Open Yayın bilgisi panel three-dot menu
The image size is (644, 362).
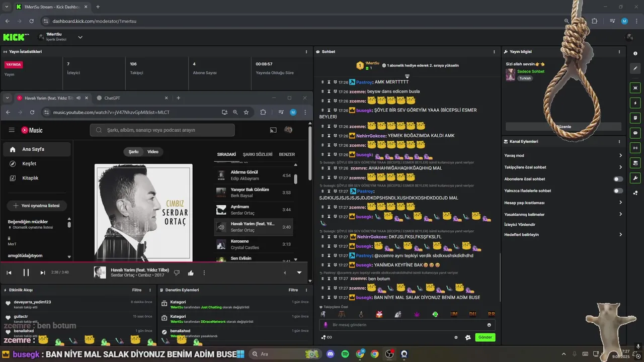click(x=619, y=52)
